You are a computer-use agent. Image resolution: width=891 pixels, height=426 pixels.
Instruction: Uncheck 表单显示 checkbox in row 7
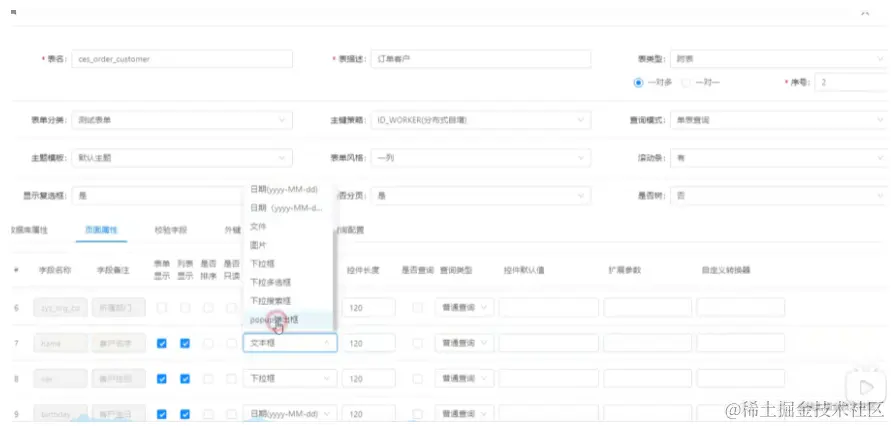[162, 343]
